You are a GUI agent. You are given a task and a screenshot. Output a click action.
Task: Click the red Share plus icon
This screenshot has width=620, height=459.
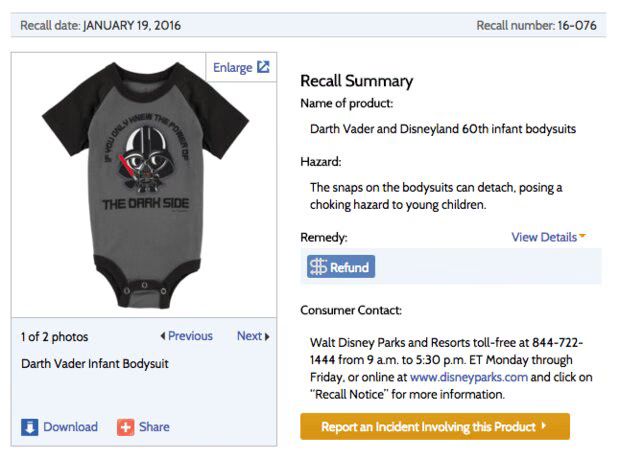point(125,427)
